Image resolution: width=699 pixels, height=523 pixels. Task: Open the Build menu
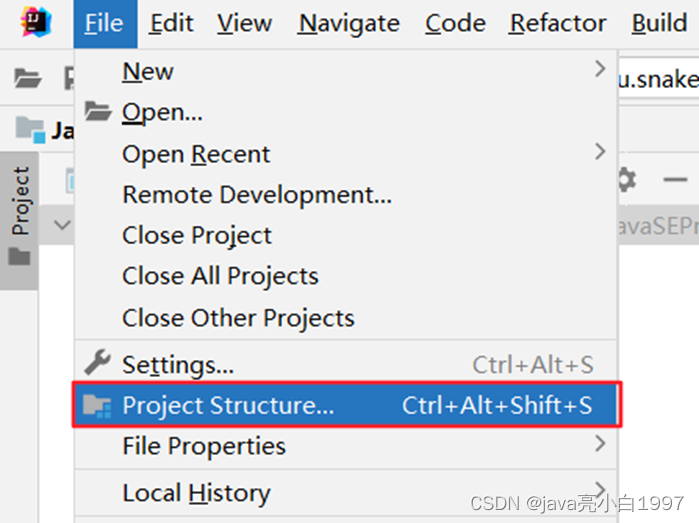coord(659,23)
